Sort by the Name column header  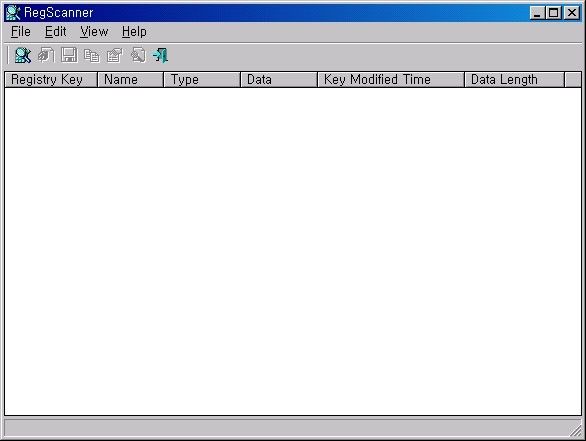(130, 80)
